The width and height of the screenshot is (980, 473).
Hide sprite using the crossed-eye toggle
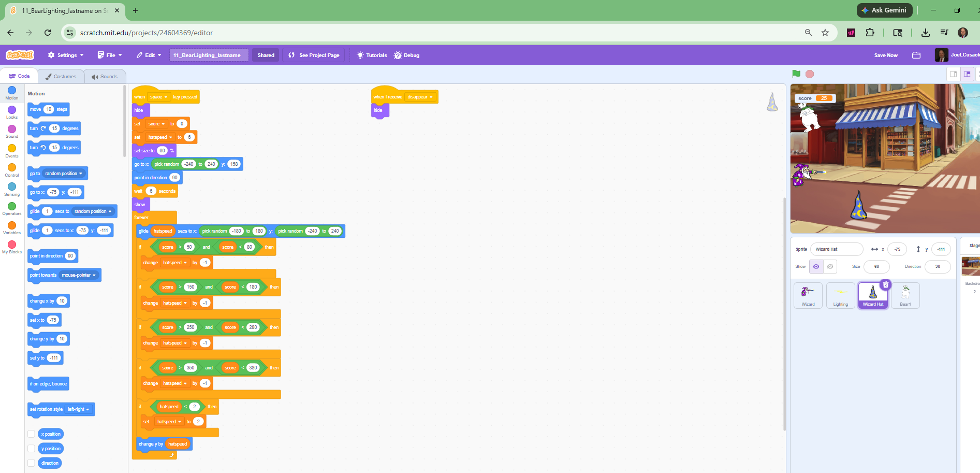tap(830, 266)
